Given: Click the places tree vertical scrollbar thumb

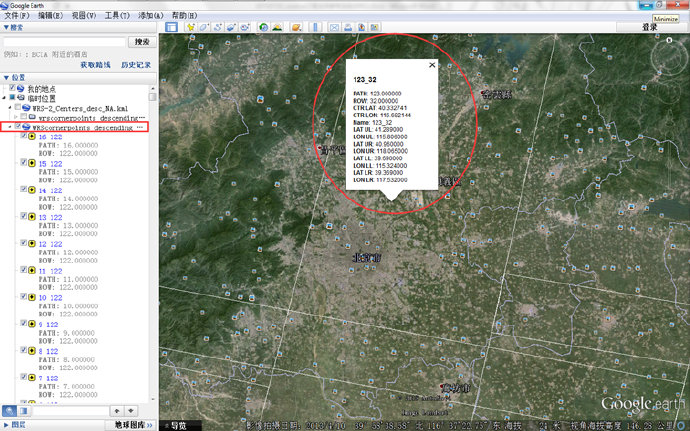Looking at the screenshot, I should tap(153, 96).
